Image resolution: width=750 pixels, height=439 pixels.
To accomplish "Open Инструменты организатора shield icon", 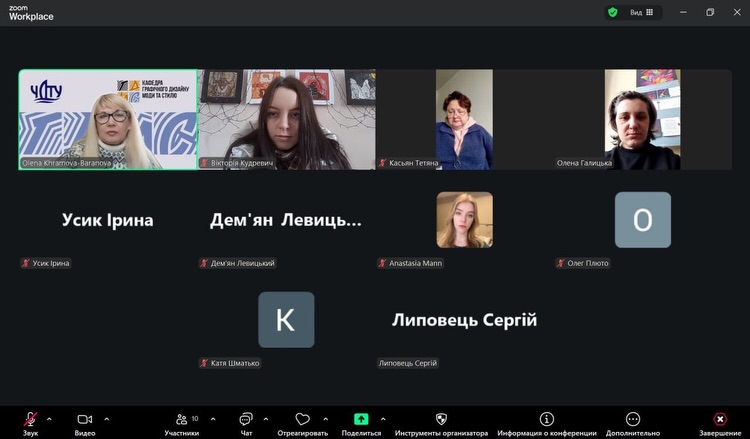I will [x=441, y=419].
